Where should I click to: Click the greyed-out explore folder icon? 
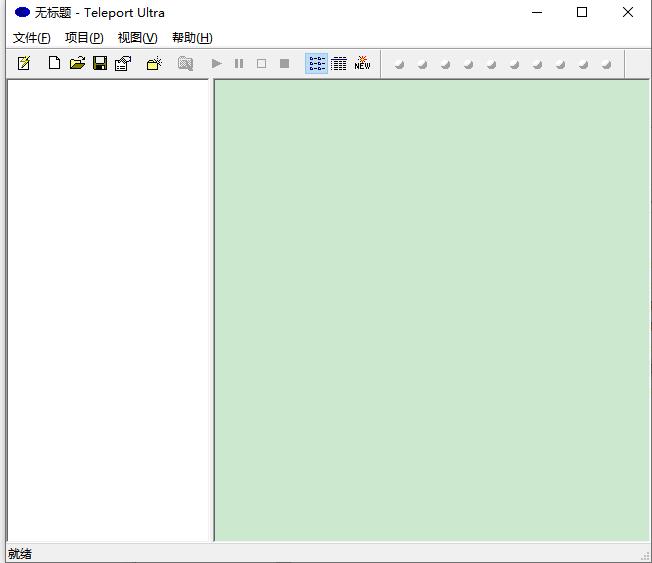tap(185, 63)
